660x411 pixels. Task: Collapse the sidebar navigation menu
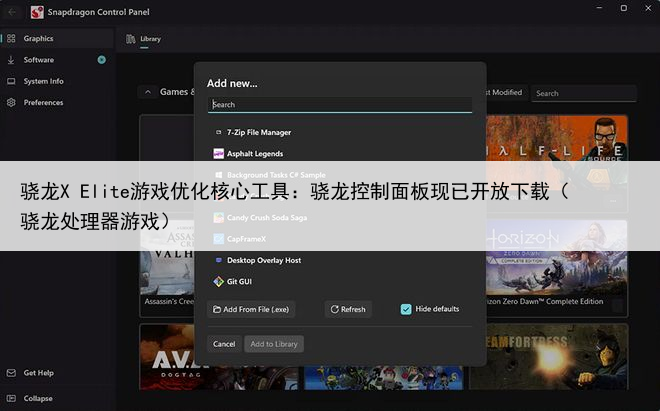(x=11, y=397)
